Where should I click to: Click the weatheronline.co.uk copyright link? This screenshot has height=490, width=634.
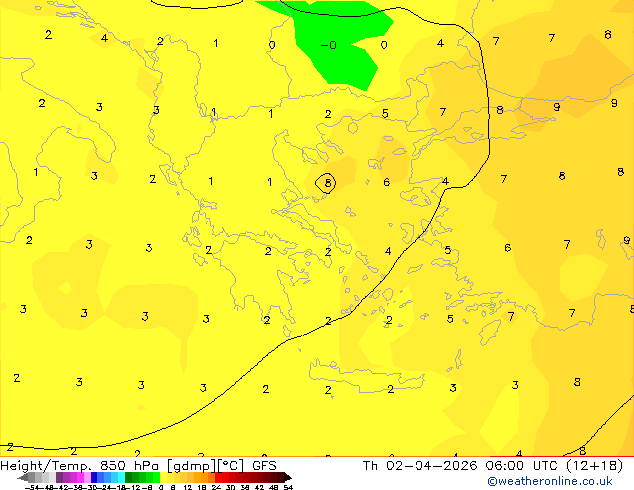550,481
